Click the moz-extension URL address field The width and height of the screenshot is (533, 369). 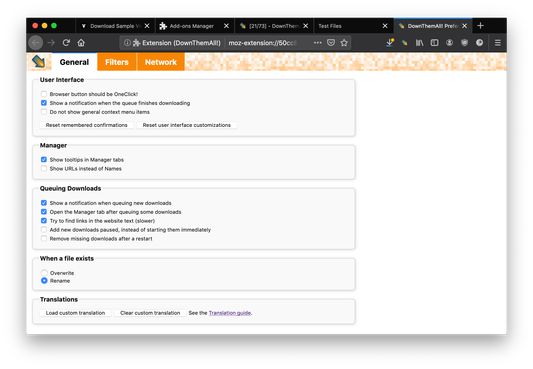click(262, 43)
